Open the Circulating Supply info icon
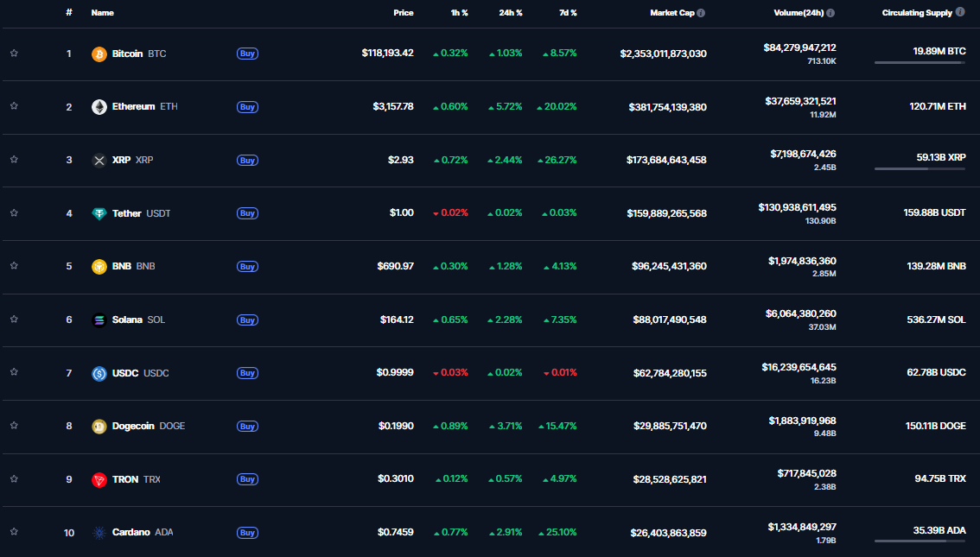 [x=960, y=13]
